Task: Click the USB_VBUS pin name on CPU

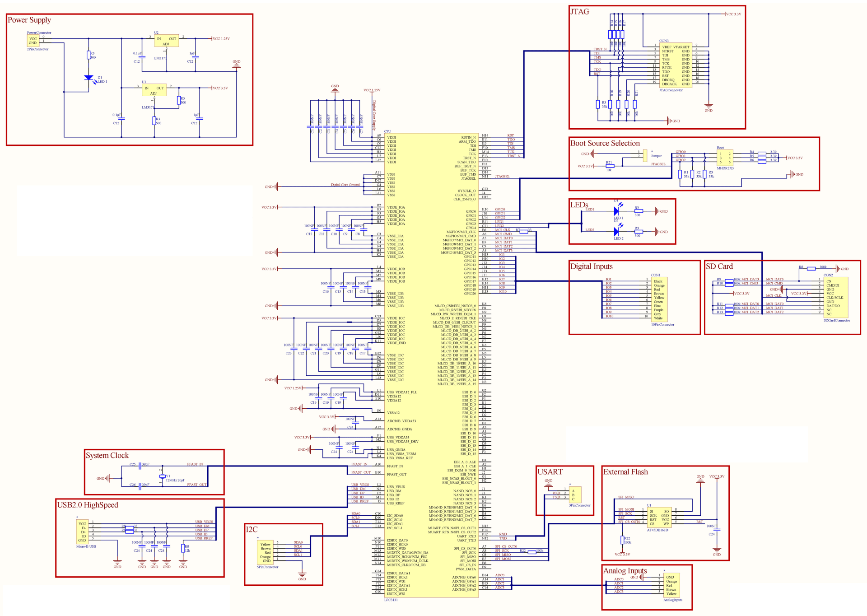Action: (396, 487)
